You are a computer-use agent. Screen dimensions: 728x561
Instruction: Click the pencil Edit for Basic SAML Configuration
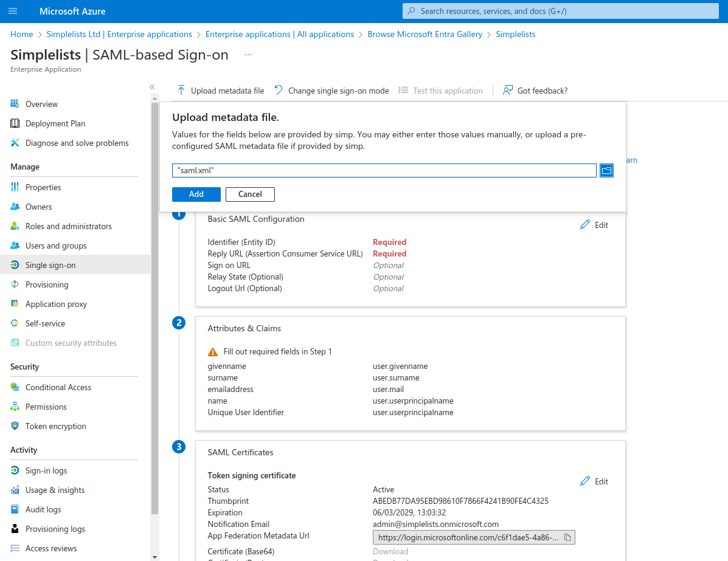[594, 225]
